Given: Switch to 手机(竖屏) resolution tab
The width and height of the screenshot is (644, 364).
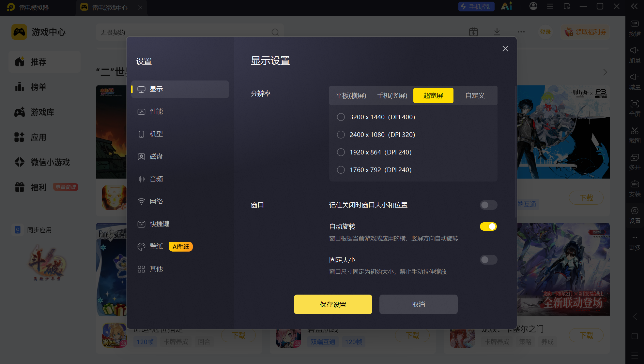Looking at the screenshot, I should tap(392, 95).
